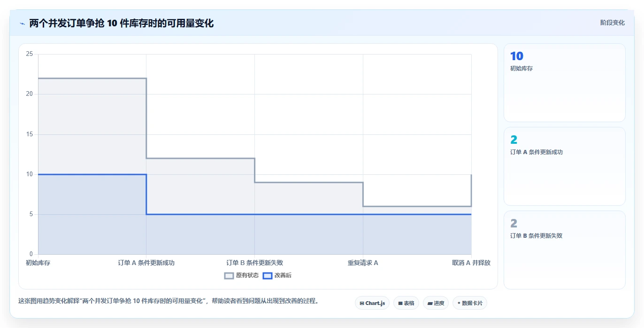This screenshot has width=644, height=328.
Task: Click the x-axis label 重复请求 A
Action: [363, 263]
